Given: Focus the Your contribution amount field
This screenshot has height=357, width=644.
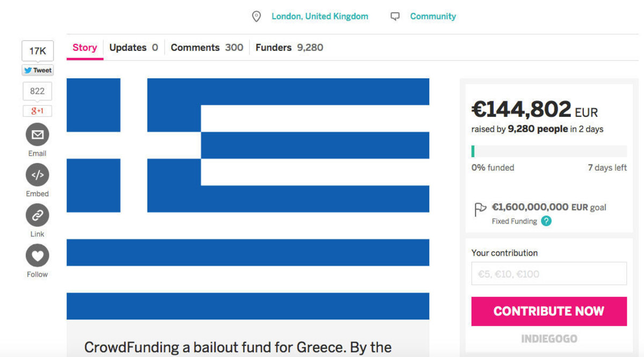Looking at the screenshot, I should [x=549, y=273].
